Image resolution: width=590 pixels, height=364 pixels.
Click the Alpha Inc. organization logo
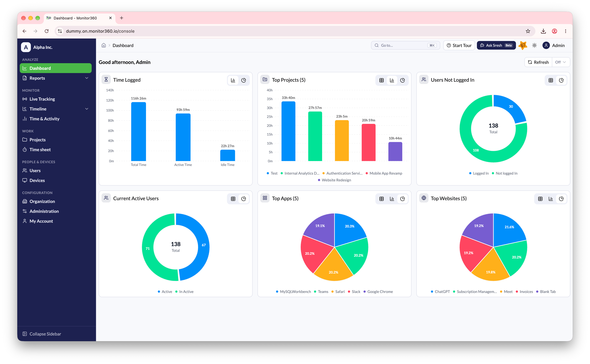26,47
